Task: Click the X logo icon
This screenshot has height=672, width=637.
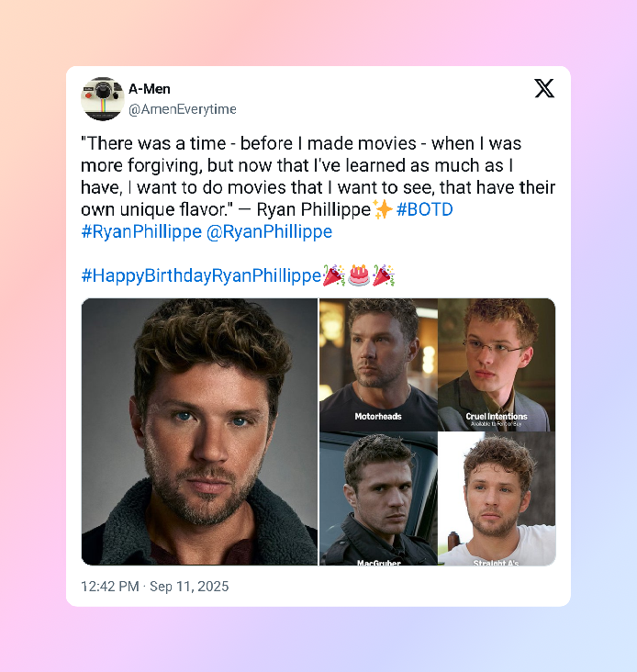Action: [544, 89]
